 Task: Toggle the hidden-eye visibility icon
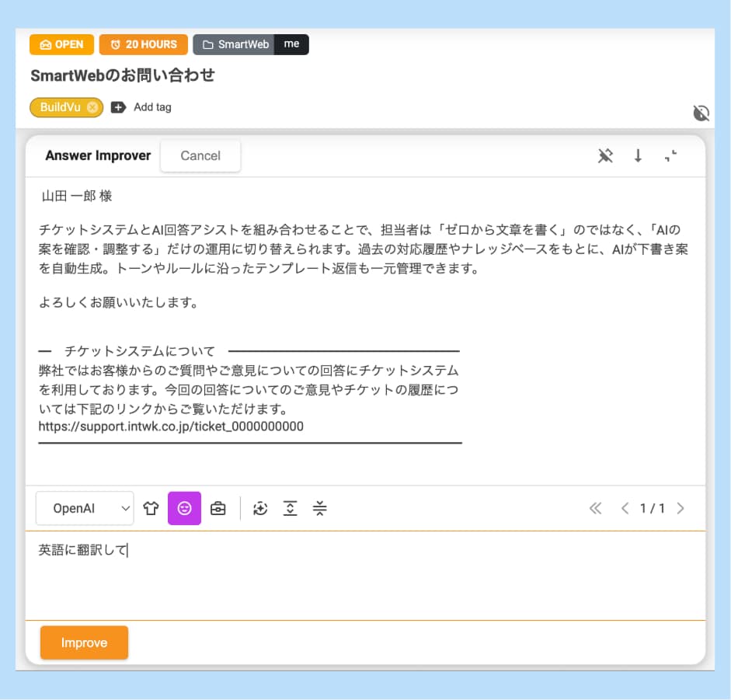[701, 112]
